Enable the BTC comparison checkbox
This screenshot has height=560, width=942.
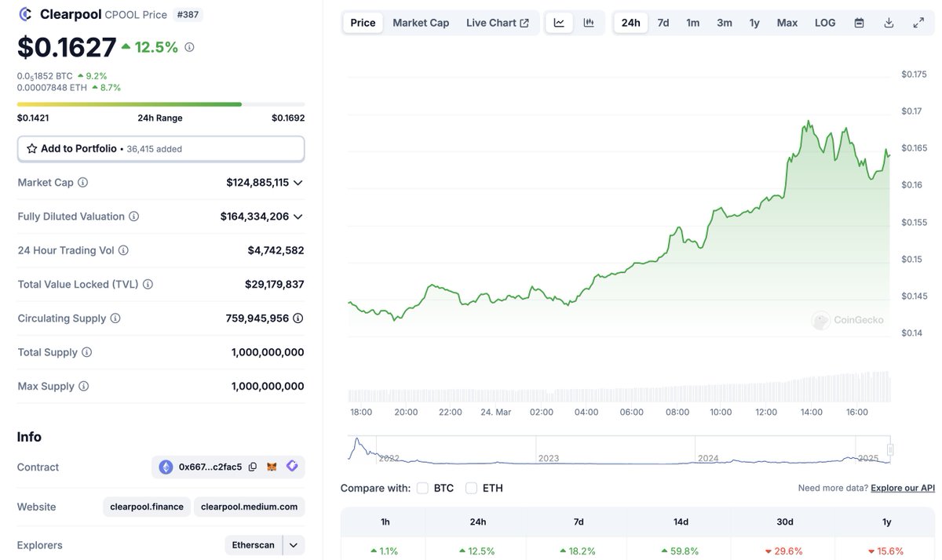(x=422, y=487)
